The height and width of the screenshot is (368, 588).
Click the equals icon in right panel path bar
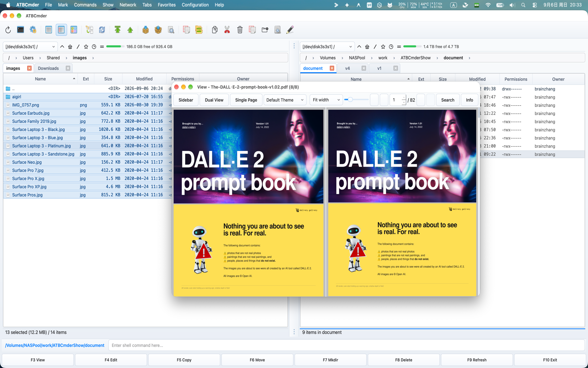tap(399, 47)
